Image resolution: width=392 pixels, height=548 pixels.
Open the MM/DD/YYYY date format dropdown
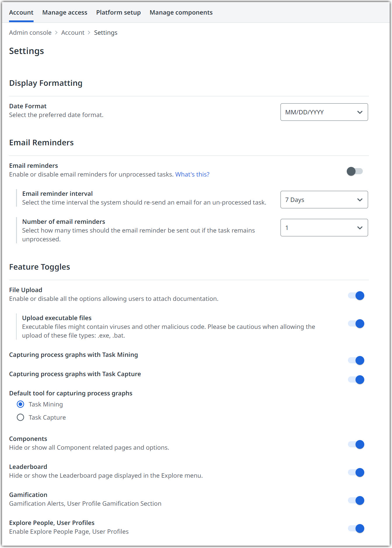click(324, 112)
